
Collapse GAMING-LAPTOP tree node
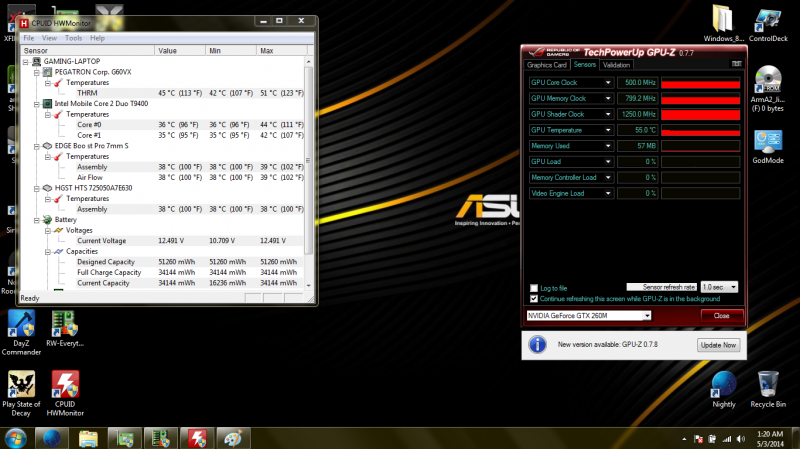pyautogui.click(x=26, y=62)
